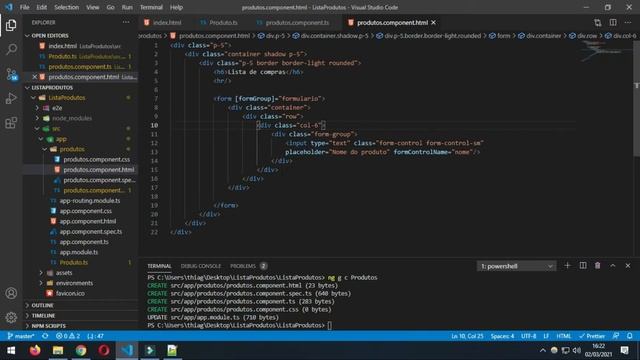Viewport: 640px width, 360px height.
Task: Click the UTF-8 encoding status item
Action: pos(529,336)
